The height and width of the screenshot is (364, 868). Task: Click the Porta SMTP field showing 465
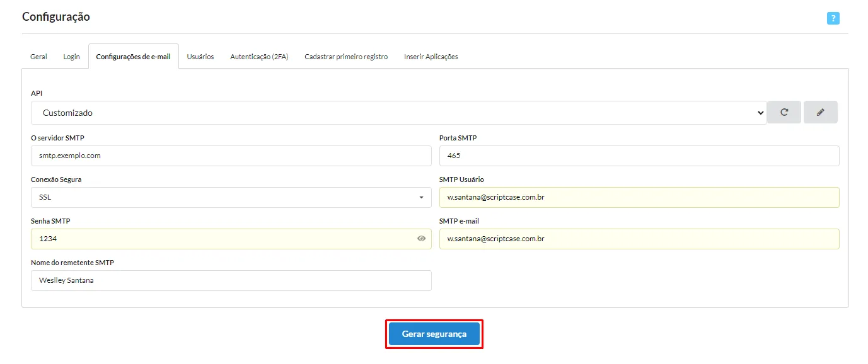(639, 156)
